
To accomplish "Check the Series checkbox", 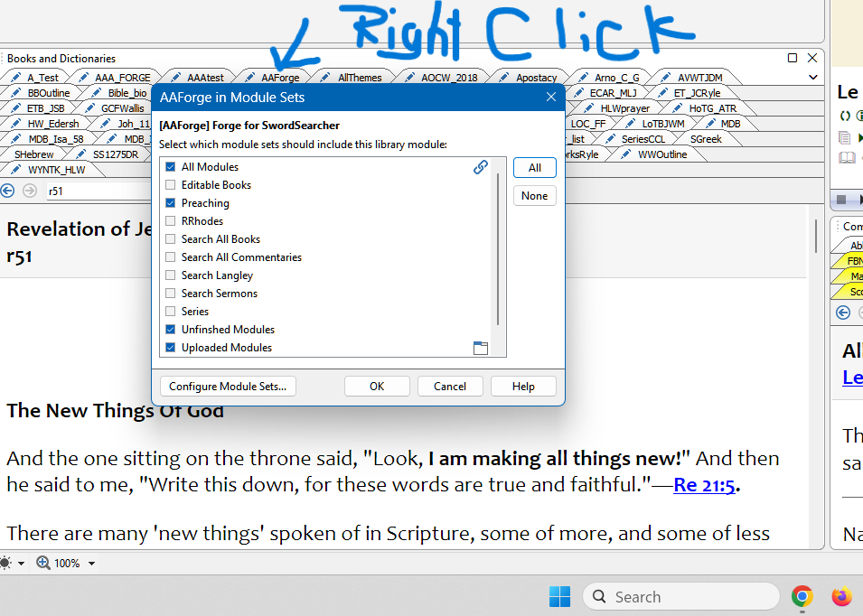I will pos(171,312).
